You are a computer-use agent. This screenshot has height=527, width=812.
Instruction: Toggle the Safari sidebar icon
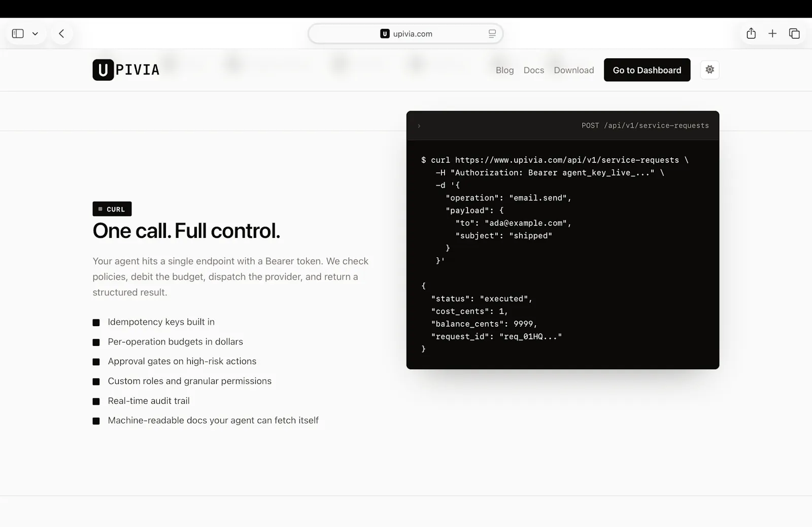(18, 33)
